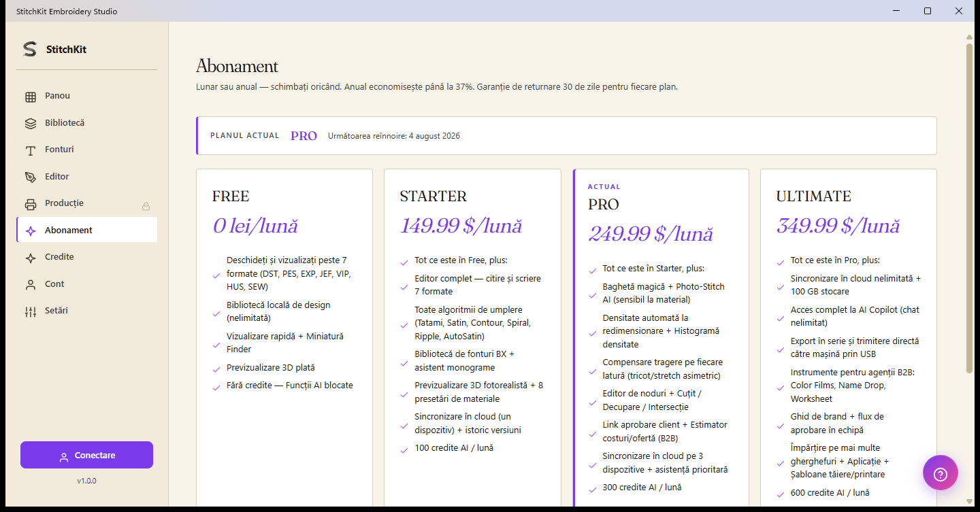Click the PLANUL ACTUAL label
The height and width of the screenshot is (512, 980).
click(x=245, y=136)
